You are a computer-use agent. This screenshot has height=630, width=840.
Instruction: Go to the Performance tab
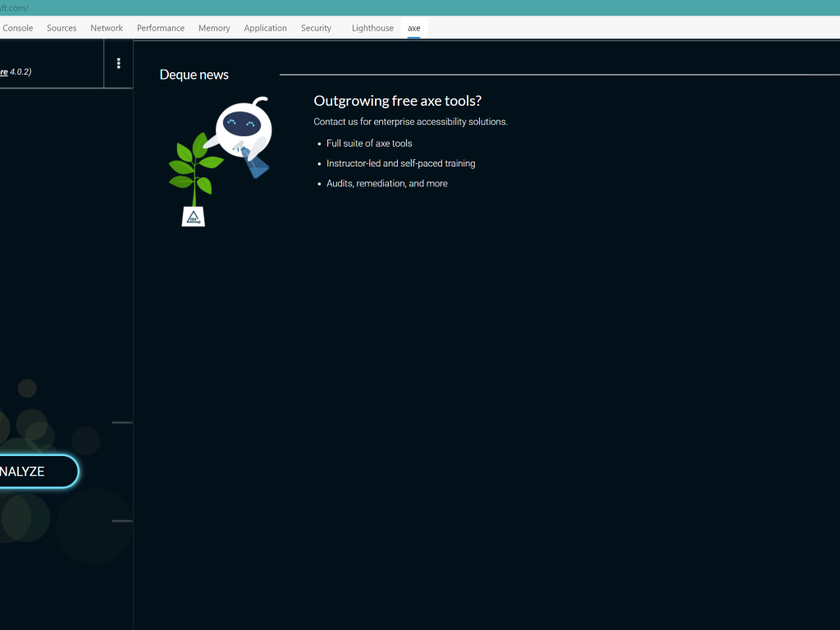[x=161, y=28]
